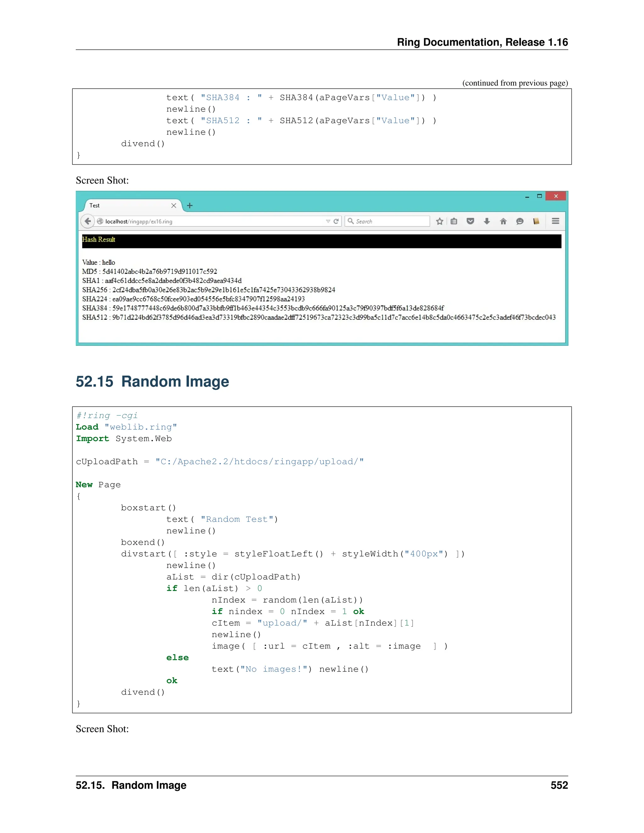This screenshot has height=833, width=644.
Task: Open the hamburger menu in browser
Action: coord(556,221)
